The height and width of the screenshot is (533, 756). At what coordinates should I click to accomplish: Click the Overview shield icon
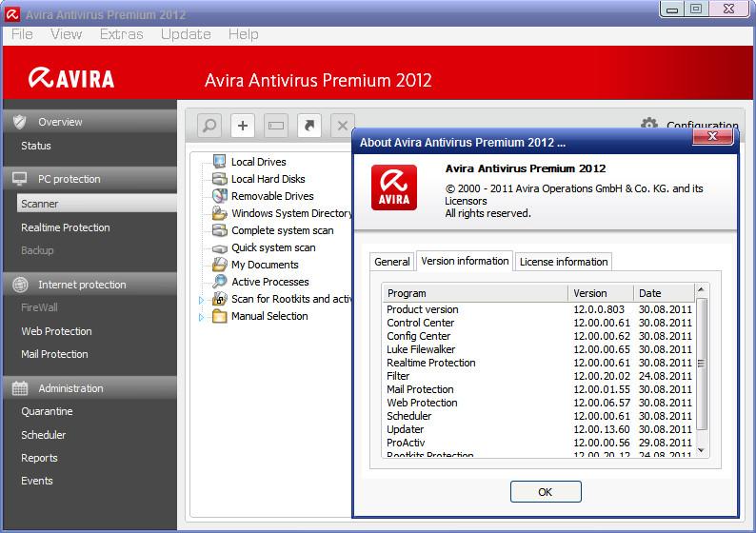20,122
